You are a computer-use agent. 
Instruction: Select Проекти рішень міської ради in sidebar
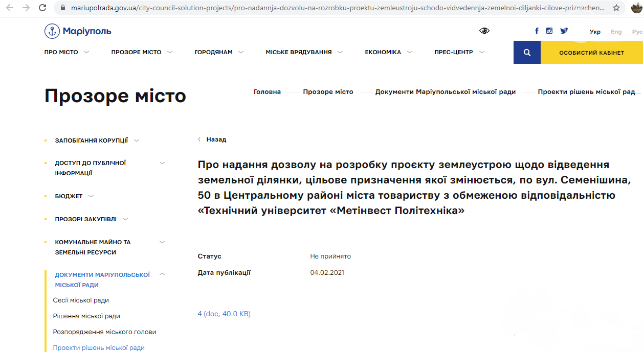pos(99,348)
